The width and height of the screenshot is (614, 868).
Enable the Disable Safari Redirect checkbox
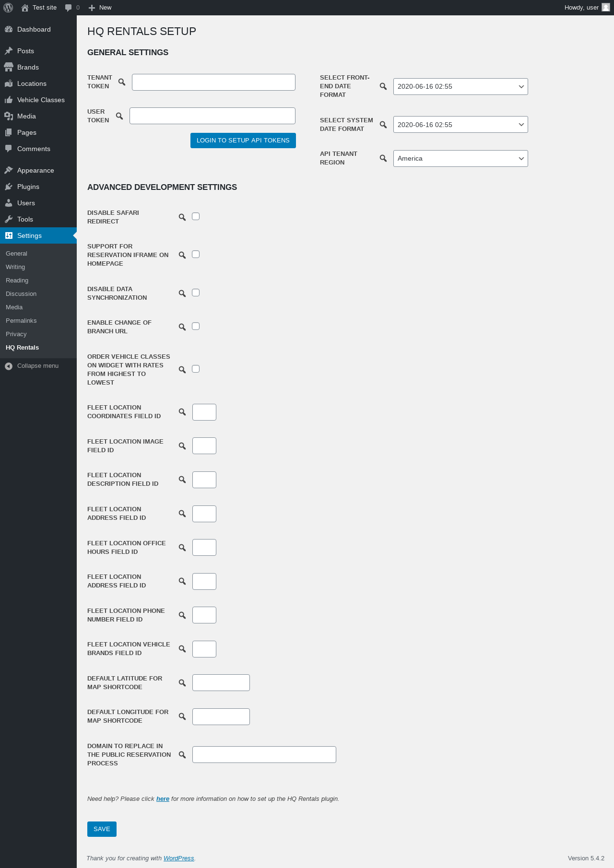click(x=196, y=216)
